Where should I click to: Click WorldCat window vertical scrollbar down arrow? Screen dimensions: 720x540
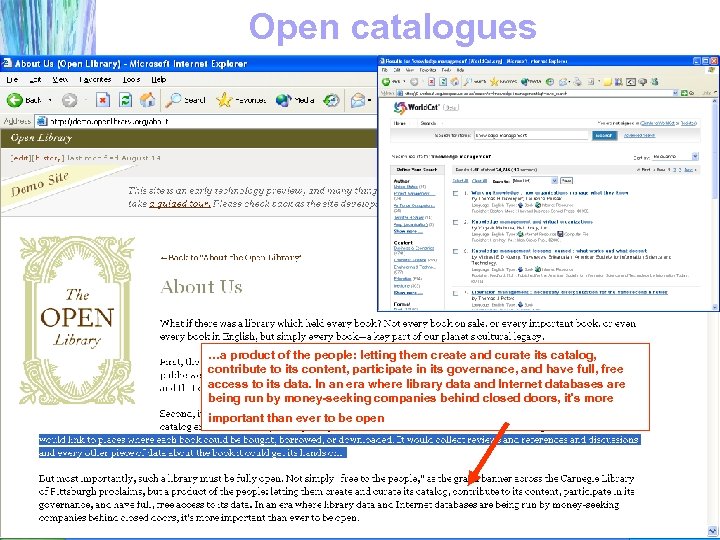click(x=714, y=307)
